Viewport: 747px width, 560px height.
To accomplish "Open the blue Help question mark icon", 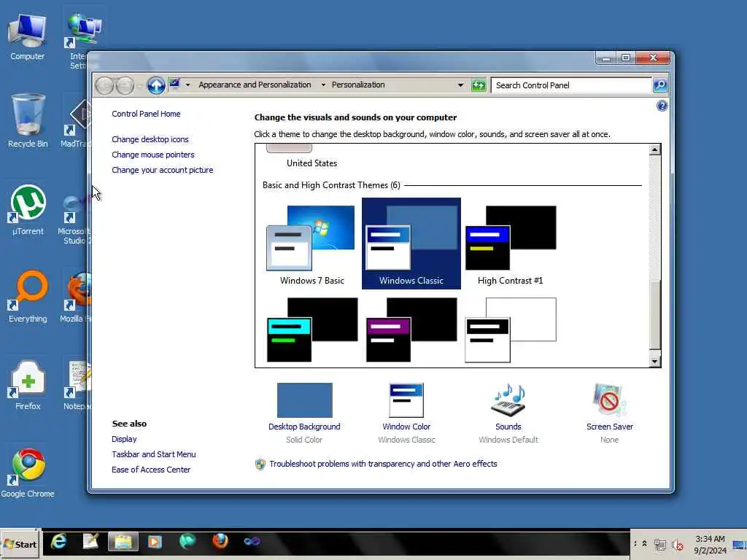I will click(x=662, y=106).
